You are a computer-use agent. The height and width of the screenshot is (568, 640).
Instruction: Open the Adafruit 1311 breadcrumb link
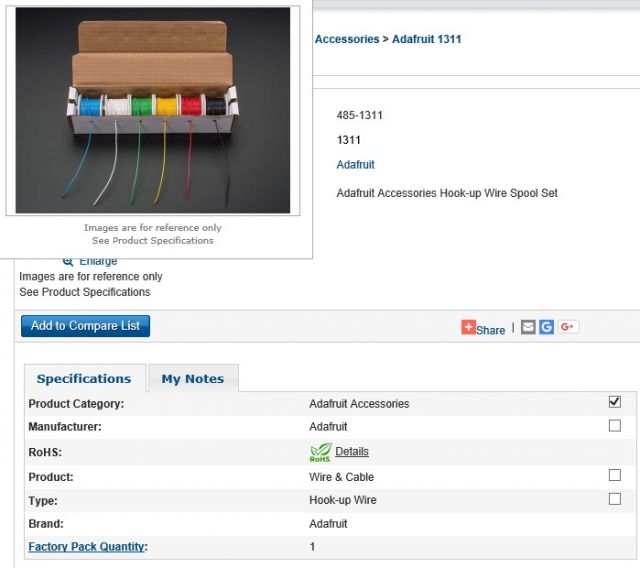427,39
